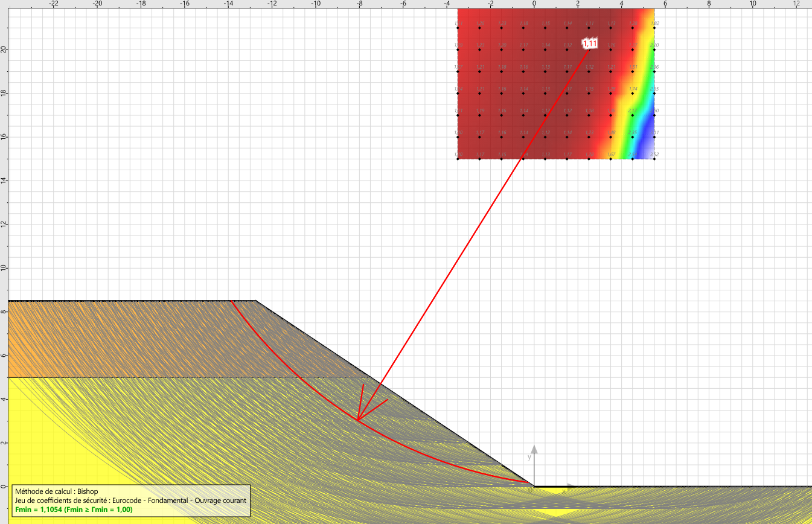
Task: Click the green 'Fmin = 1,1054' result text
Action: click(74, 510)
